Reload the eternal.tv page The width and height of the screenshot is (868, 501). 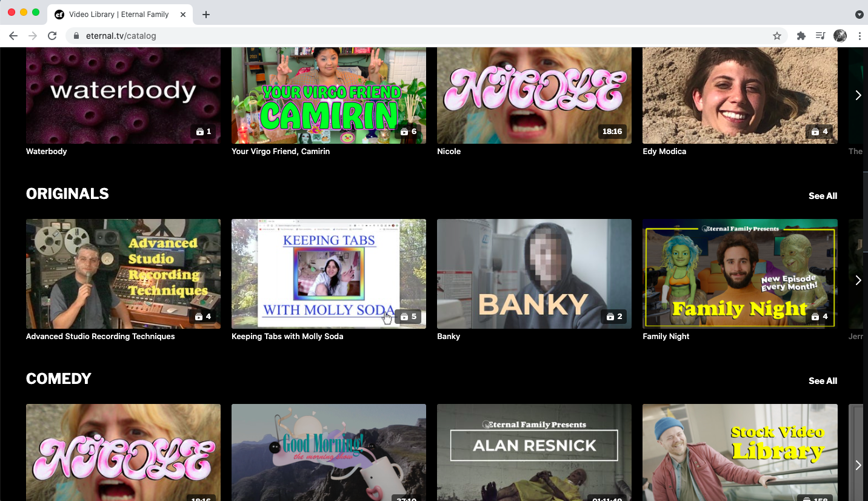point(52,36)
